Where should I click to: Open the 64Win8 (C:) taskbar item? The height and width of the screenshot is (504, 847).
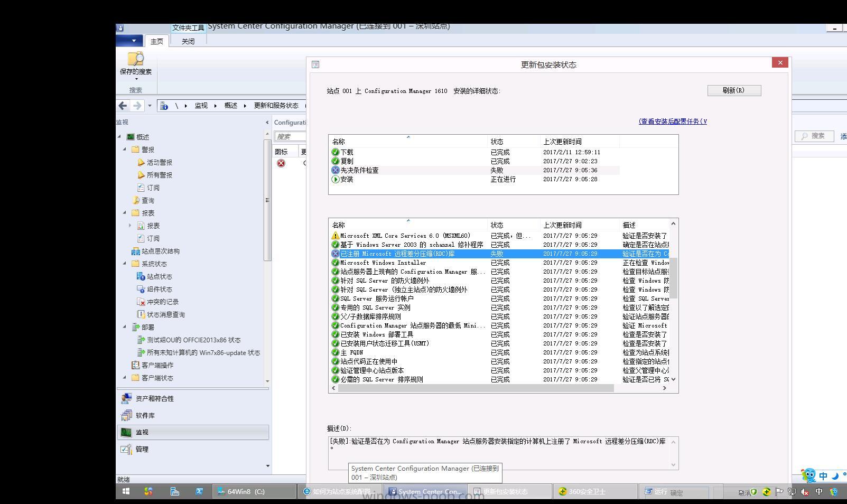click(255, 491)
